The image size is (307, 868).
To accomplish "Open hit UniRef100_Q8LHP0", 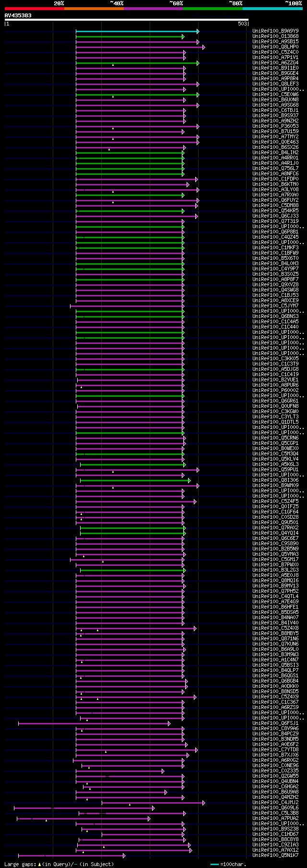I will (275, 47).
